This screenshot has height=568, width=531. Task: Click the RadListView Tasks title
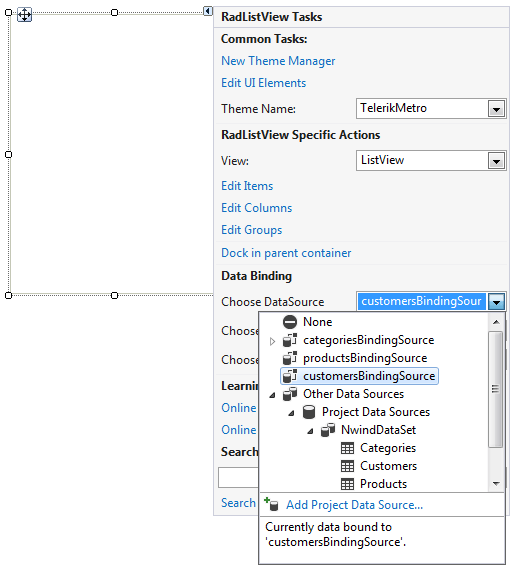pyautogui.click(x=272, y=17)
